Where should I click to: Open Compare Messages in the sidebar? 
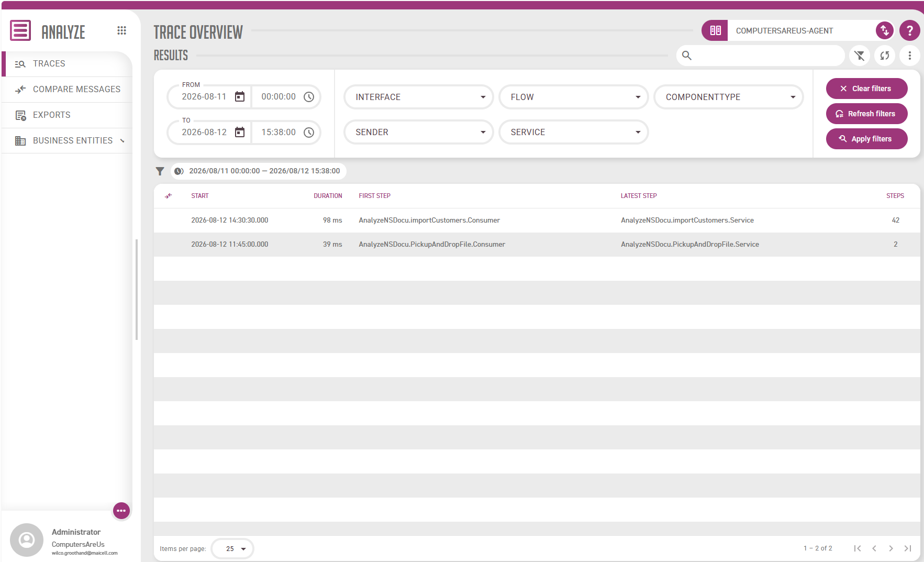[x=67, y=90]
